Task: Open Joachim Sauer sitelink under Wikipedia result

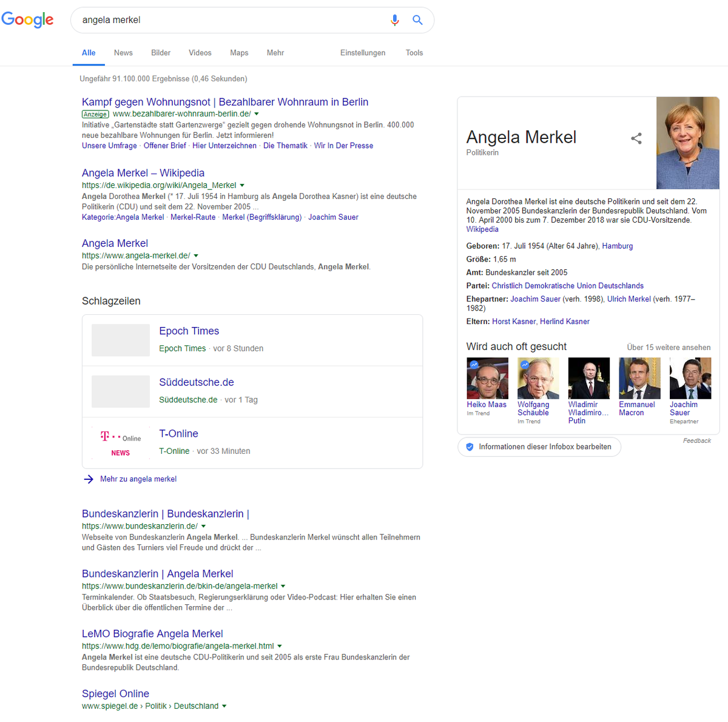Action: [333, 217]
